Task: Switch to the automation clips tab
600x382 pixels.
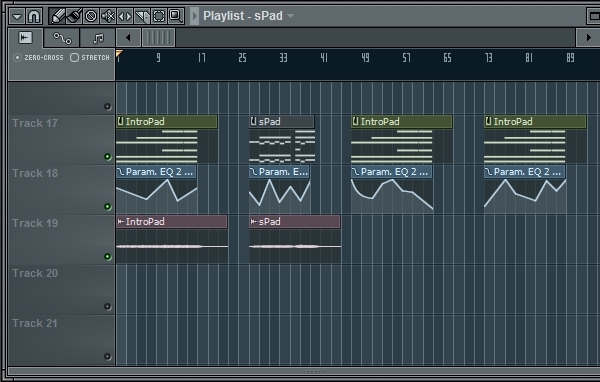Action: coord(62,38)
